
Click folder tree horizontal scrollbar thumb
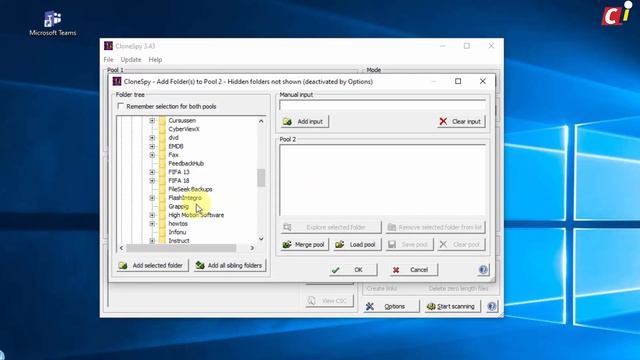[181, 248]
